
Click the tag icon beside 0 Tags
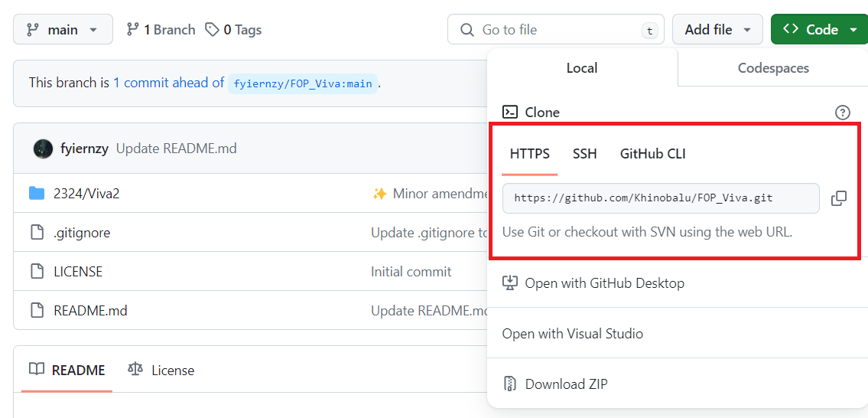pyautogui.click(x=212, y=29)
